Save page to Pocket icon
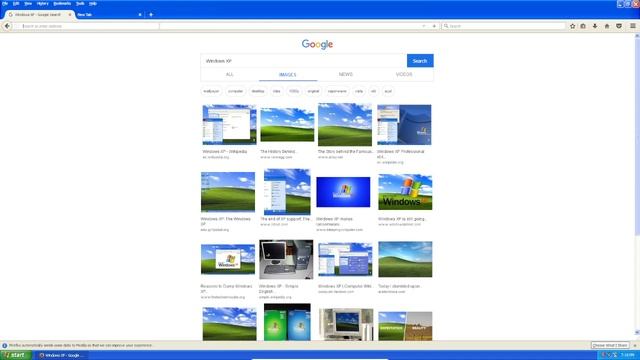 (619, 26)
